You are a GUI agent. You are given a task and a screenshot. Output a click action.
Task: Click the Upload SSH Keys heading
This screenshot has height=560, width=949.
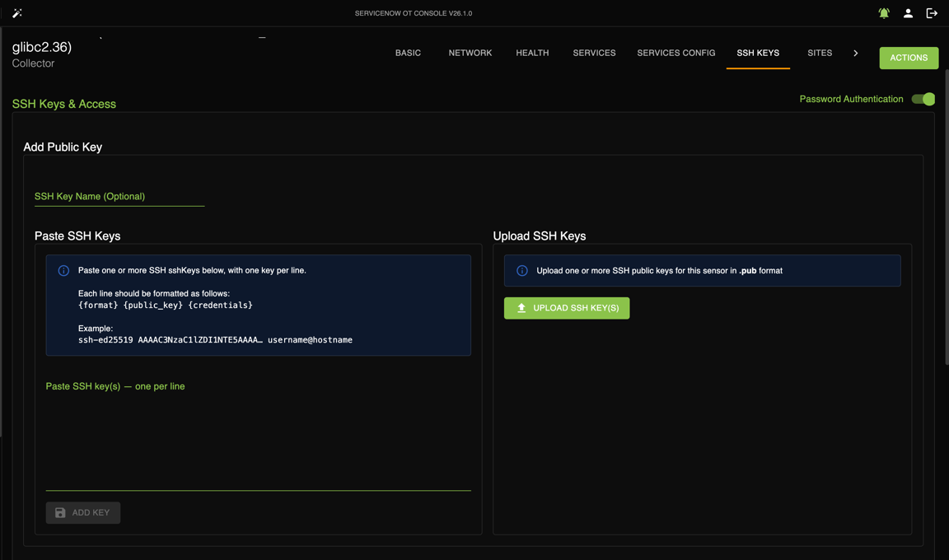tap(540, 236)
